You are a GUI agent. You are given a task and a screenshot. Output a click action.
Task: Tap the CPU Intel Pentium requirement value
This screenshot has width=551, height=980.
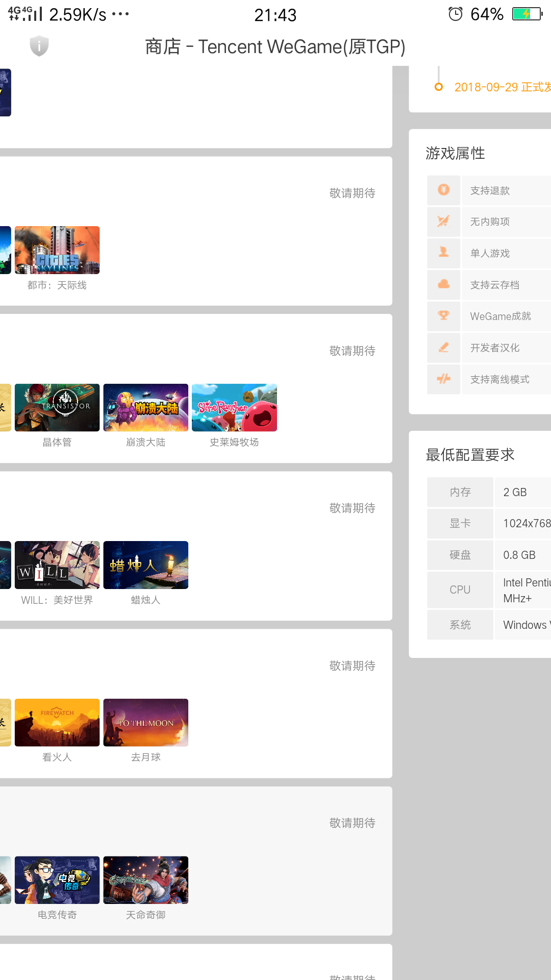(x=527, y=590)
